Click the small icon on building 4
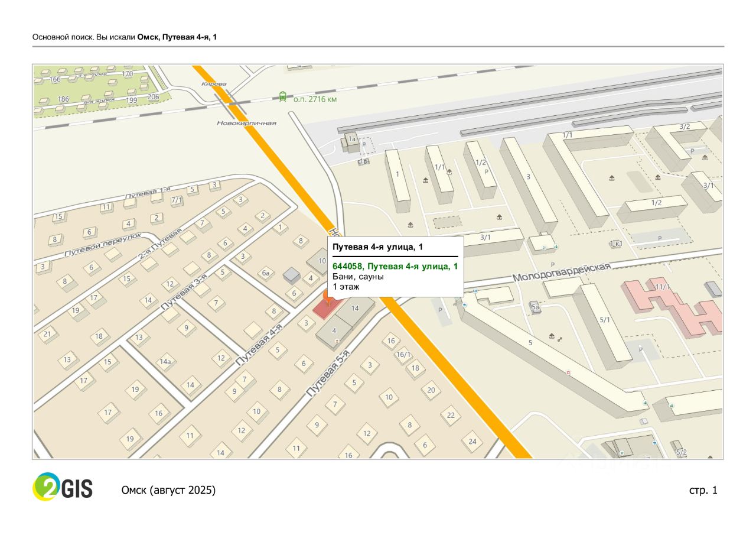756x535 pixels. pyautogui.click(x=337, y=341)
